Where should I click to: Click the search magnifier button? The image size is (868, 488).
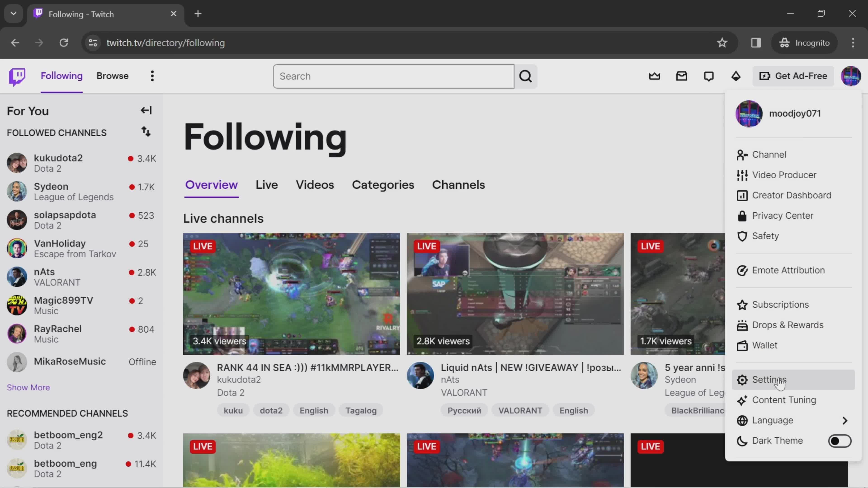526,76
